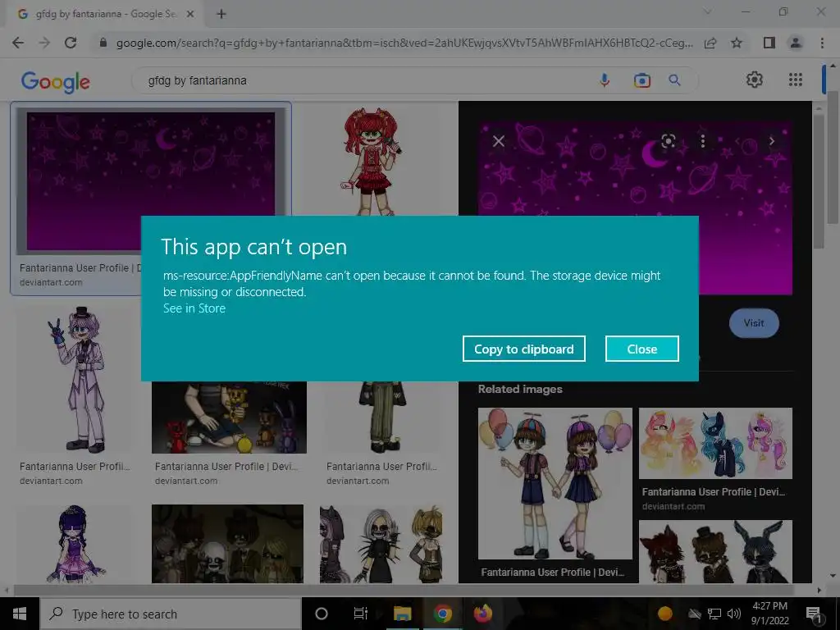The width and height of the screenshot is (840, 630).
Task: Open the red-haired girl thumbnail
Action: point(373,161)
